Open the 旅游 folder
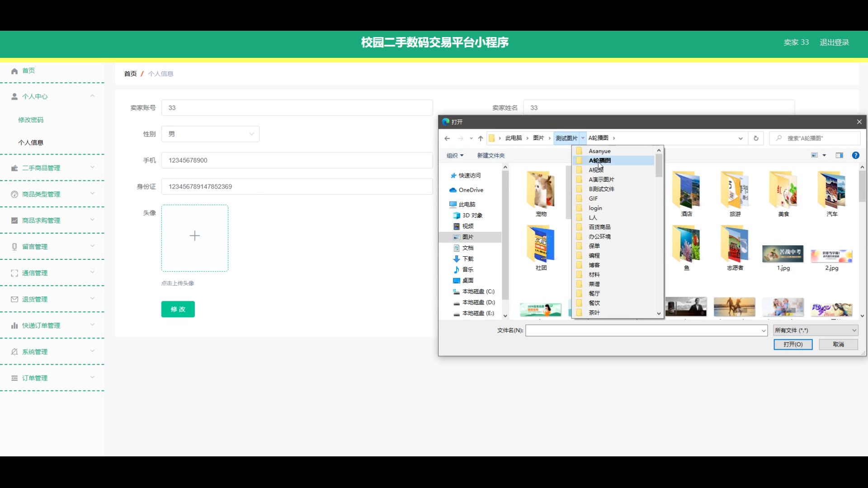868x488 pixels. click(735, 194)
